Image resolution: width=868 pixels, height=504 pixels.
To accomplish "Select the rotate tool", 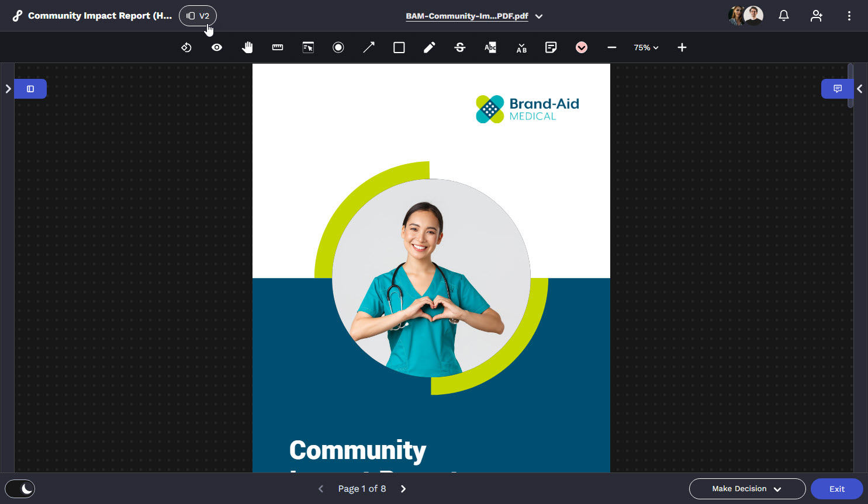I will [x=186, y=47].
